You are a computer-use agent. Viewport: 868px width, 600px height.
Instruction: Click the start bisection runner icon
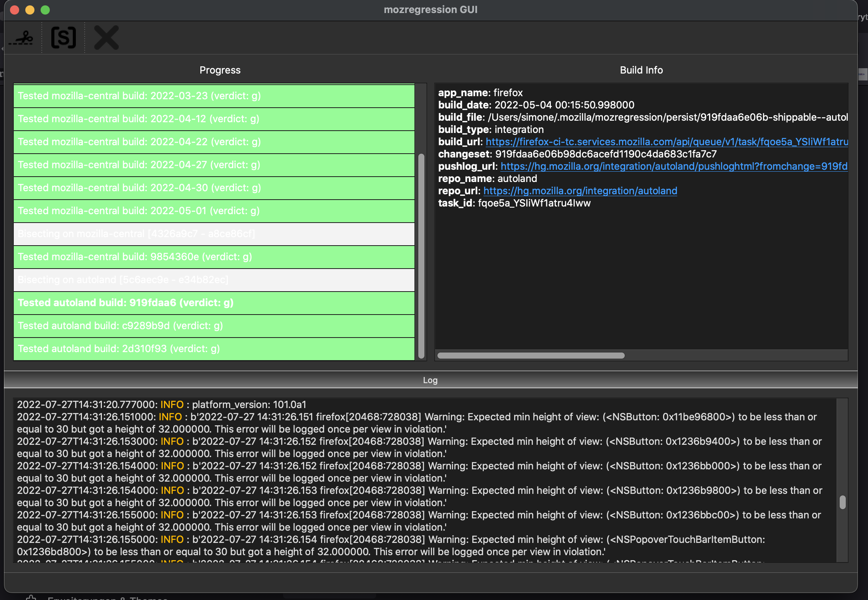(21, 38)
